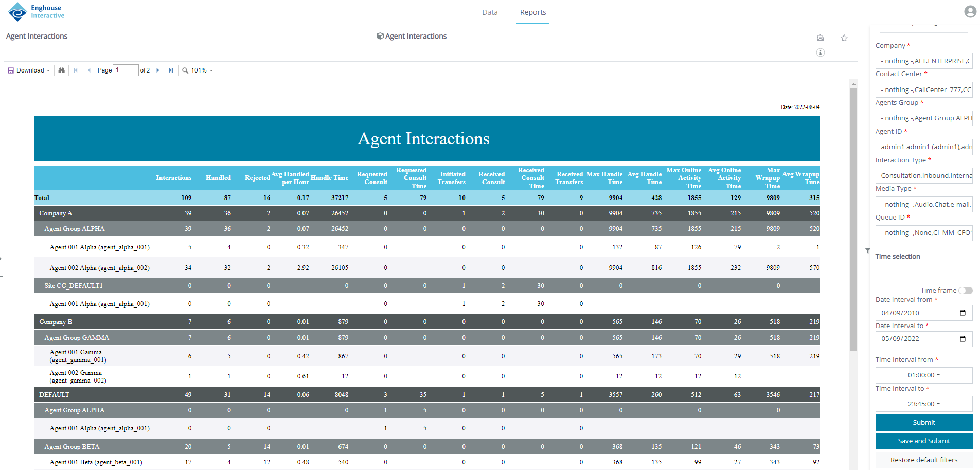Open the report information icon
The height and width of the screenshot is (470, 980).
(x=820, y=52)
